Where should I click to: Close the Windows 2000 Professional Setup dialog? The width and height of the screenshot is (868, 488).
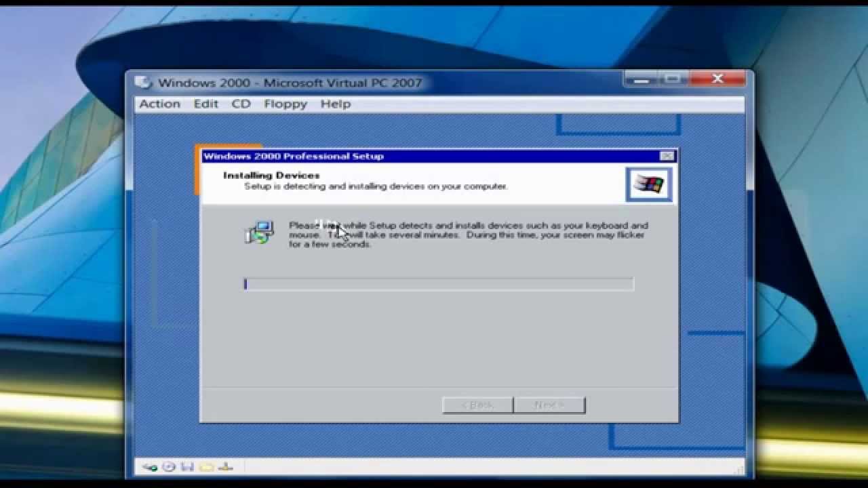[x=667, y=156]
